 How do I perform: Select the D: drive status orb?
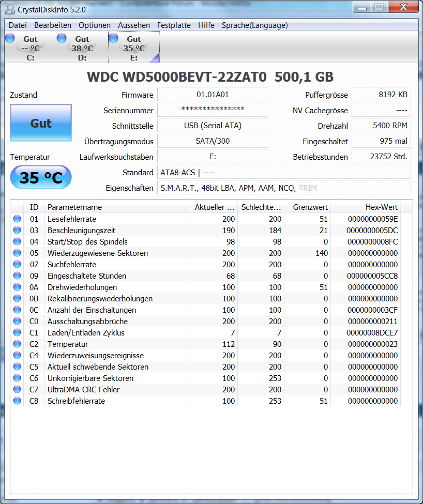[x=62, y=38]
